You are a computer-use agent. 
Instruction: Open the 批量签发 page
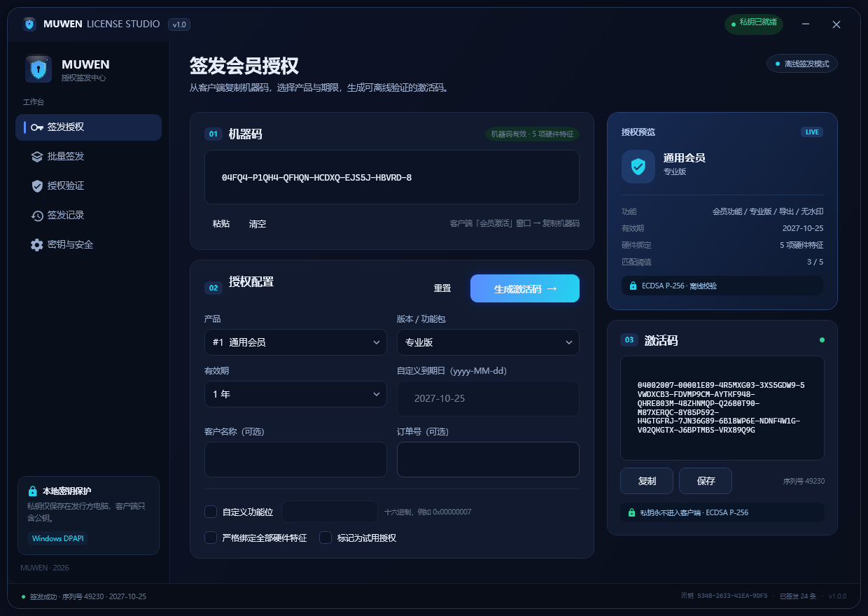tap(89, 157)
